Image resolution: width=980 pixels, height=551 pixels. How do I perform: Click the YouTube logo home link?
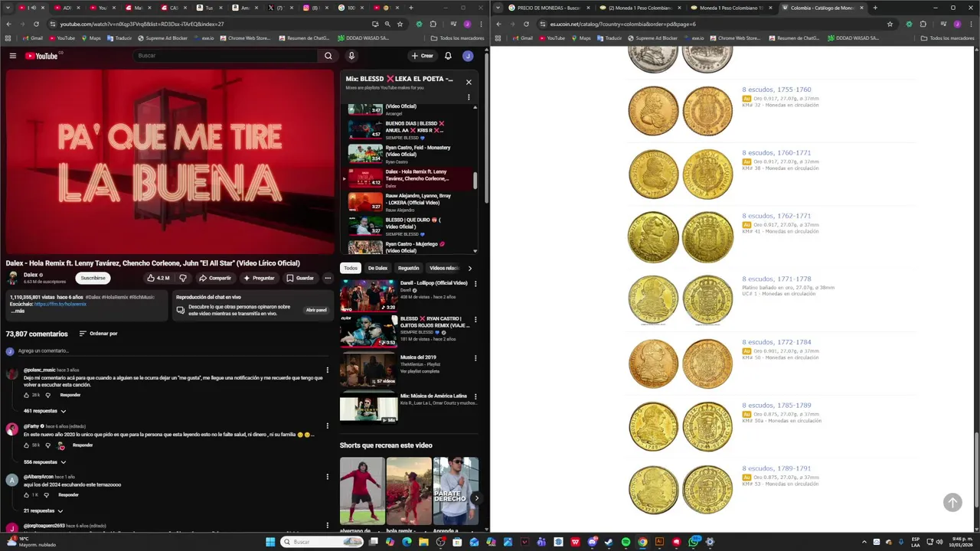[x=41, y=56]
